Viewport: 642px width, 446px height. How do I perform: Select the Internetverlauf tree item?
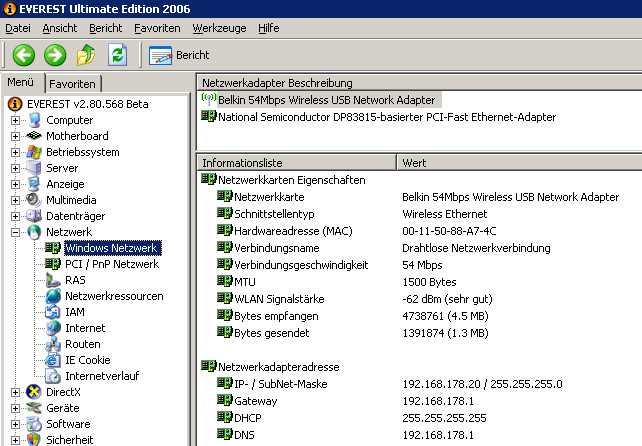pyautogui.click(x=101, y=376)
